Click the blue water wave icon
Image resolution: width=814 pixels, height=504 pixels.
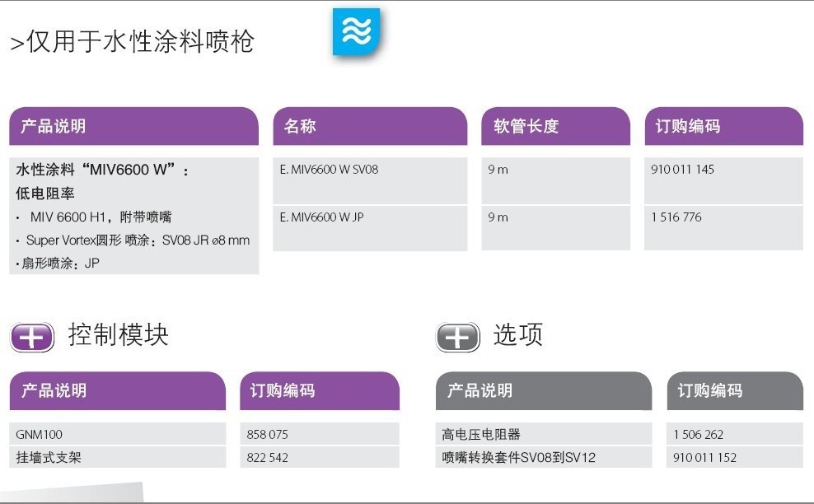click(356, 32)
